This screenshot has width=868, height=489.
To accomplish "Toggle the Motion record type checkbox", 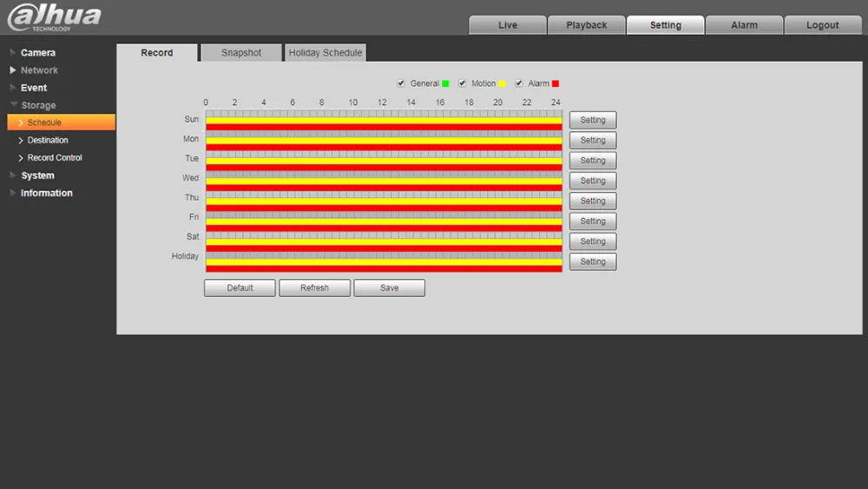I will [462, 83].
